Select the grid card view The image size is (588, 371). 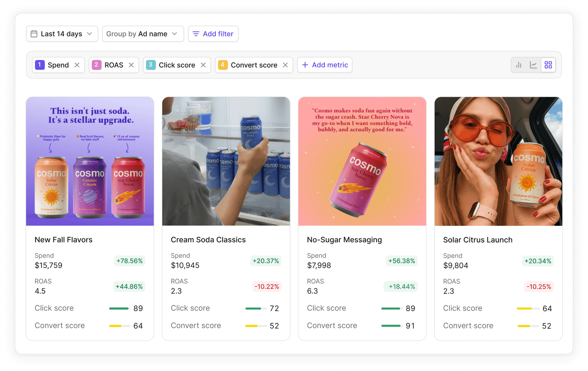(x=548, y=65)
